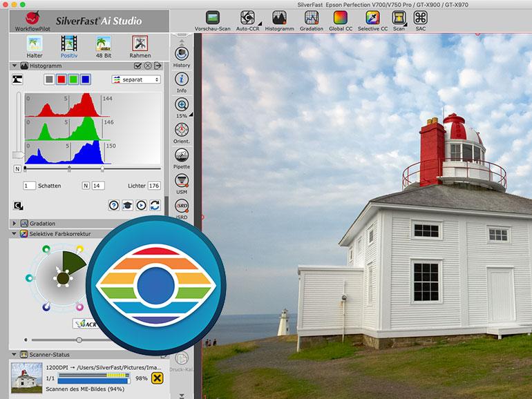The image size is (532, 399).
Task: Open the separat histogram mode dropdown
Action: coord(136,79)
